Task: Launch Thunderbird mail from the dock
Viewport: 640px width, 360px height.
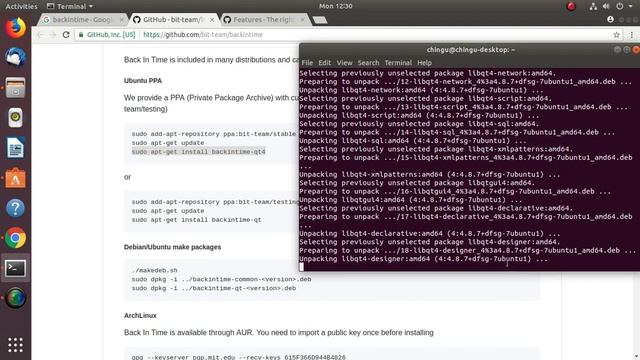Action: (x=16, y=57)
